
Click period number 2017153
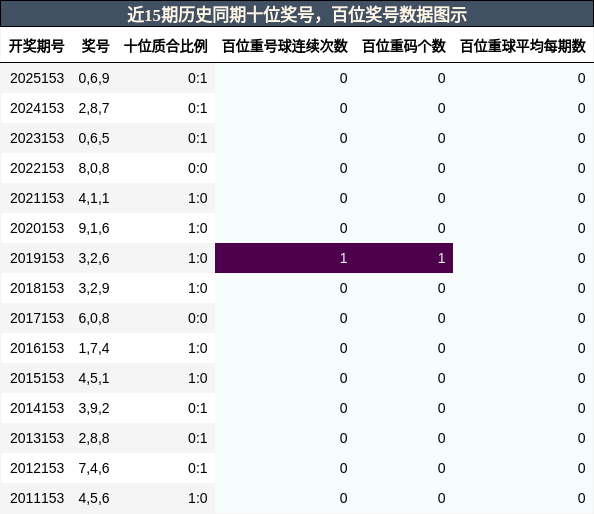point(37,318)
